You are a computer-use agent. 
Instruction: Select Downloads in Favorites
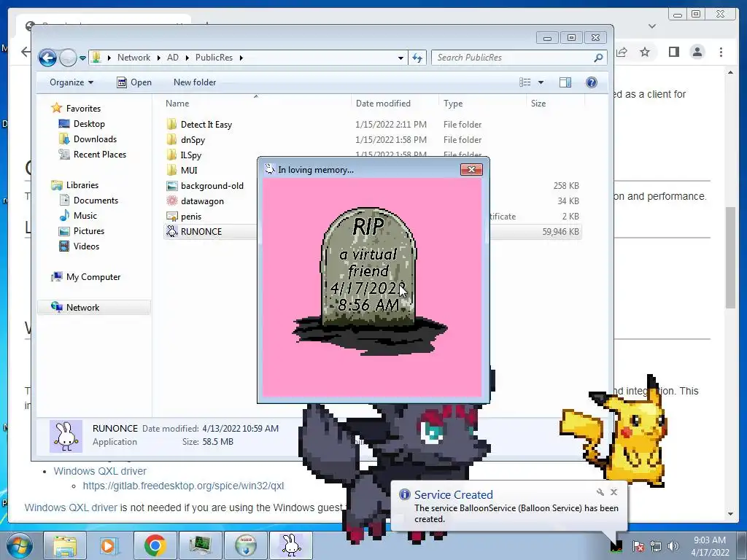coord(88,139)
